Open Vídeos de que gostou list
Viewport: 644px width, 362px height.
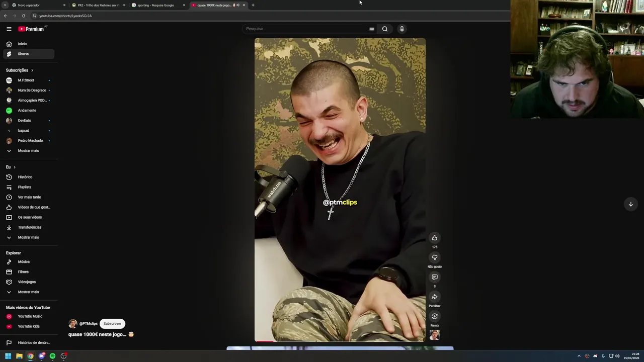click(28, 207)
